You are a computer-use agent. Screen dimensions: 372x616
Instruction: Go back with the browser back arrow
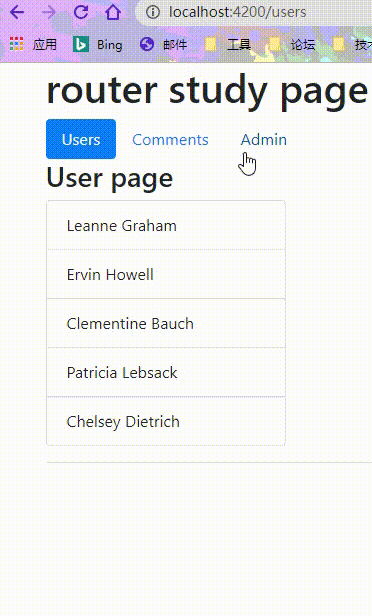pos(17,12)
